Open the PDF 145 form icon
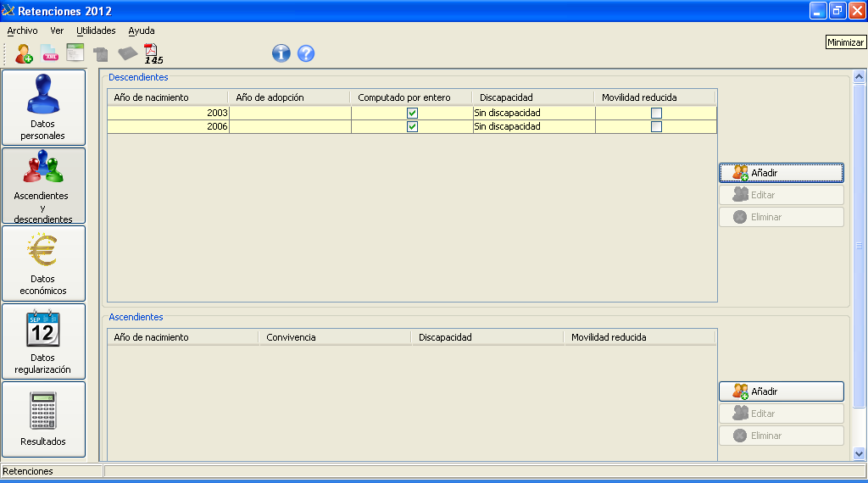Image resolution: width=868 pixels, height=483 pixels. [153, 54]
